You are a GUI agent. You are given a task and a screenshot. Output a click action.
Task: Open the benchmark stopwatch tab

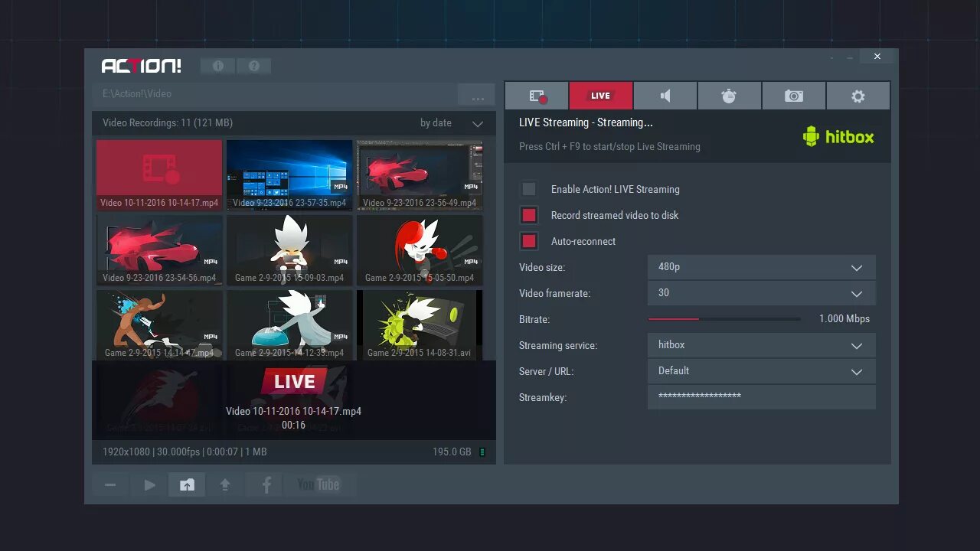730,96
